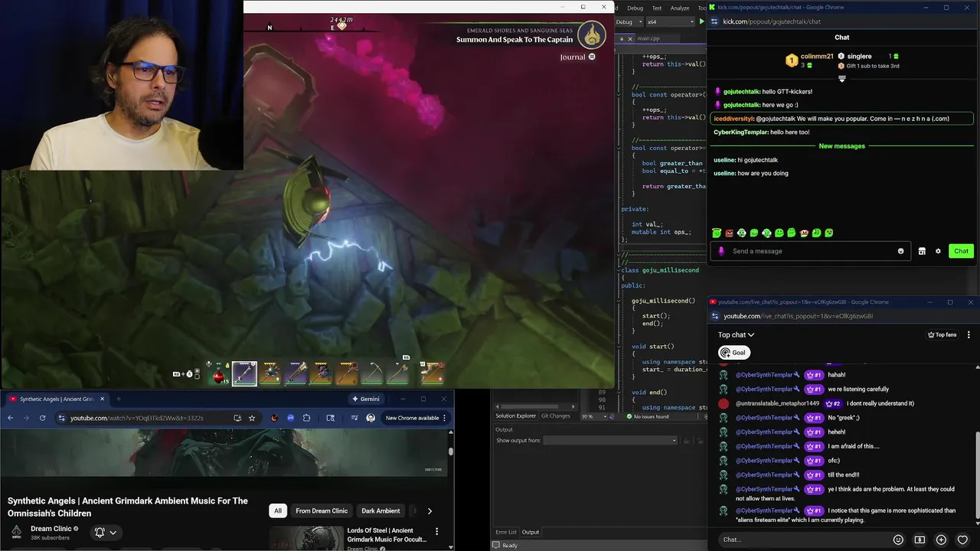This screenshot has height=551, width=980.
Task: Switch to Git Changes tab
Action: (x=556, y=416)
